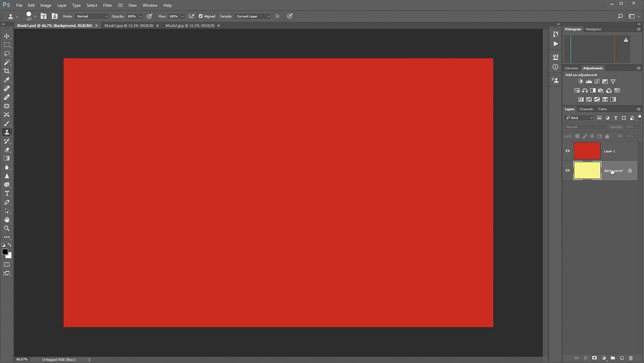644x363 pixels.
Task: Create a new layer with bottom icon
Action: (x=622, y=358)
